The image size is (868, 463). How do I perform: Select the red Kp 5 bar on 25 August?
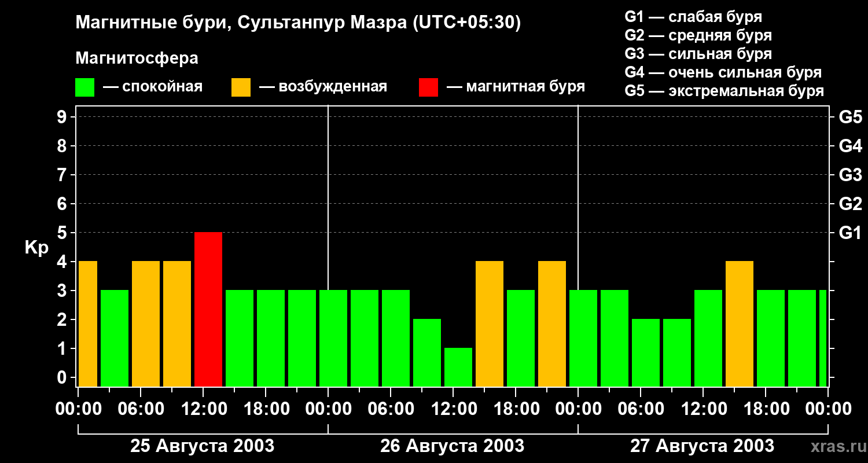208,309
